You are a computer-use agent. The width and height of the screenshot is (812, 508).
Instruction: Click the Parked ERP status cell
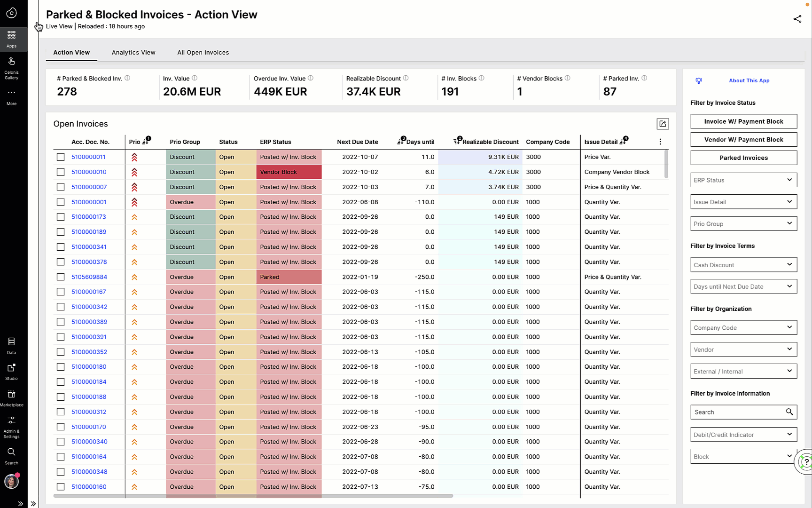coord(289,277)
